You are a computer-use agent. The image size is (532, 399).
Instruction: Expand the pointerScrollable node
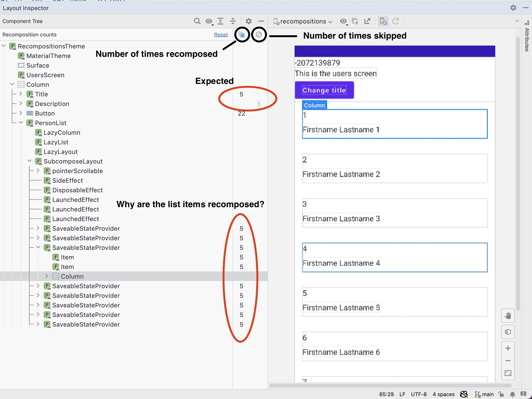[x=38, y=171]
